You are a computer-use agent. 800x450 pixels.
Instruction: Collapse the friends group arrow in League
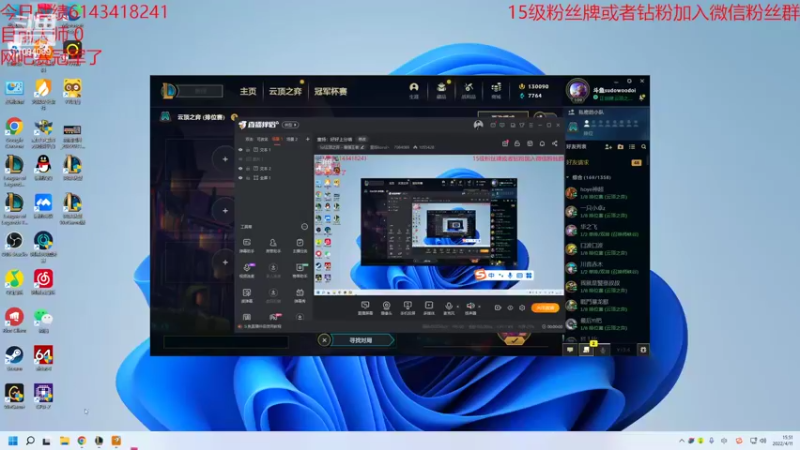pyautogui.click(x=568, y=178)
